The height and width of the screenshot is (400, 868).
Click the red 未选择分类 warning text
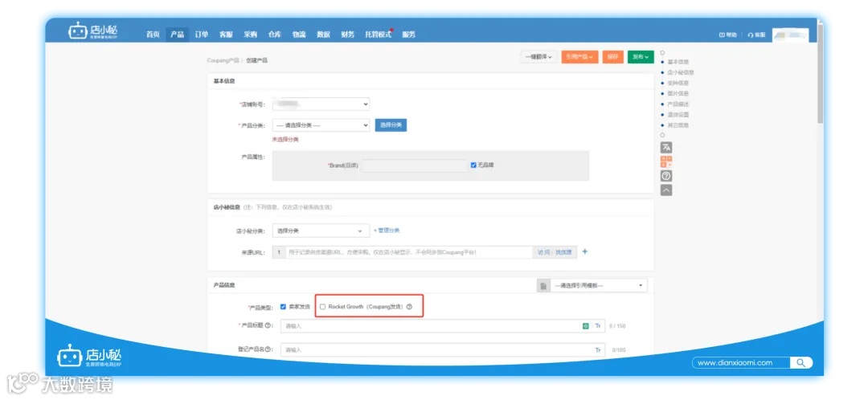click(285, 140)
